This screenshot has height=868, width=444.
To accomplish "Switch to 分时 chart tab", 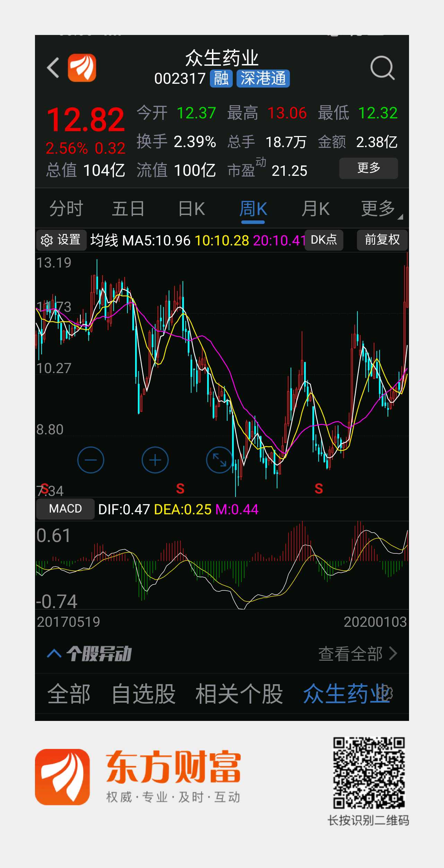I will [x=66, y=209].
